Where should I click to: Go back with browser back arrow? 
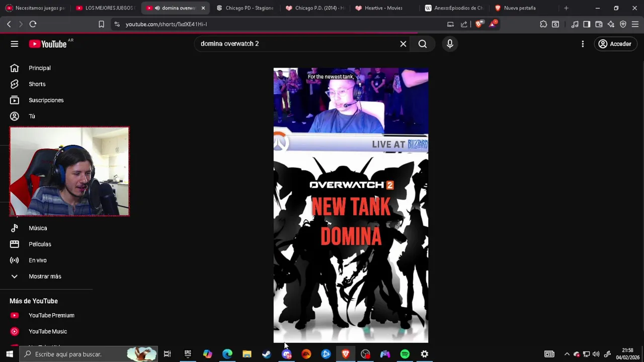(9, 24)
